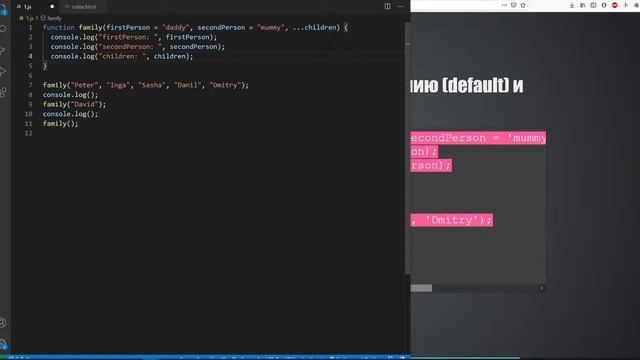Open the browser page actions ellipsis menu
This screenshot has height=360, width=640.
(x=504, y=5)
